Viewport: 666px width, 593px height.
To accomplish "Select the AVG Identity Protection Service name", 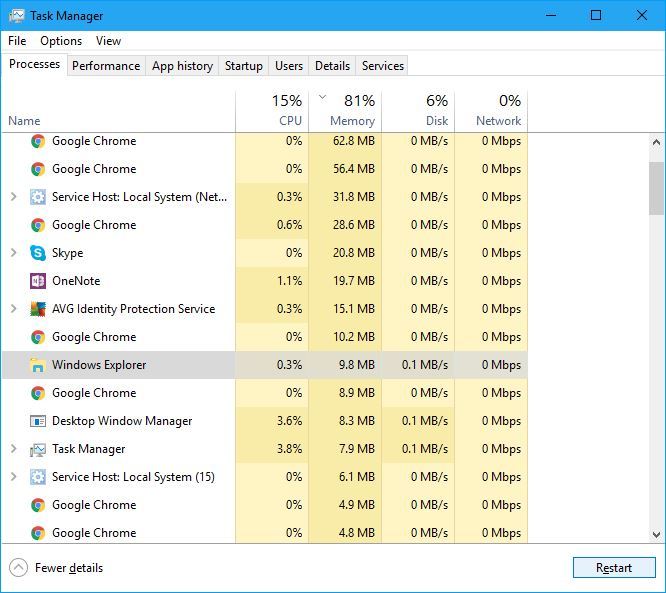I will pyautogui.click(x=133, y=309).
